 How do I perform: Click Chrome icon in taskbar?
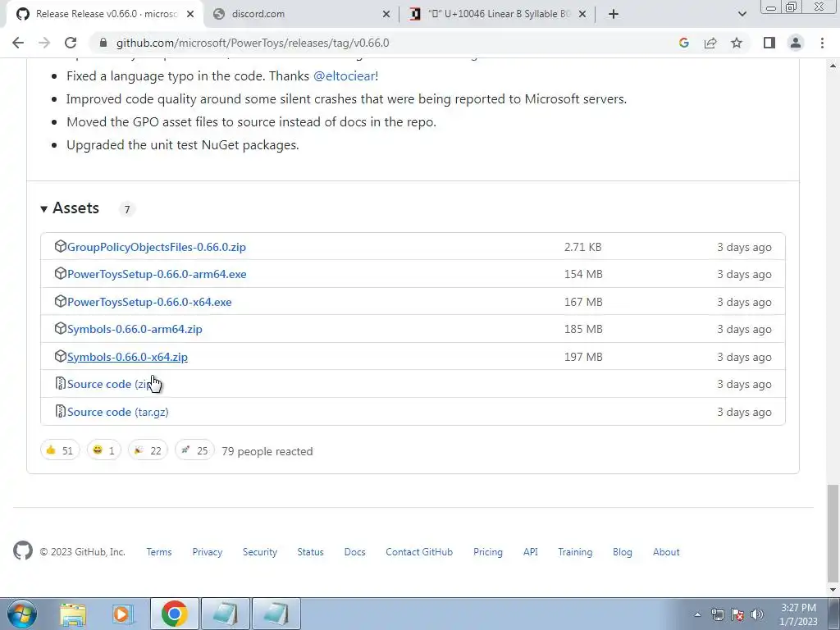pyautogui.click(x=174, y=614)
